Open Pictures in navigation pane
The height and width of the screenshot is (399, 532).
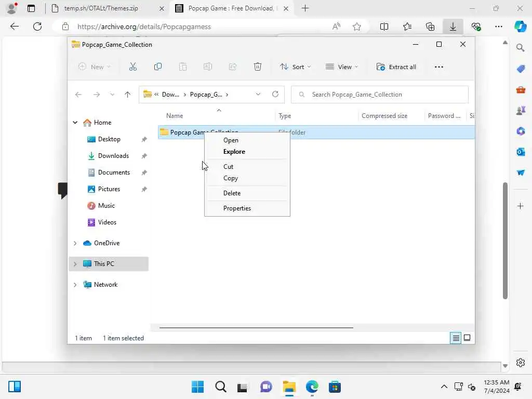coord(109,189)
